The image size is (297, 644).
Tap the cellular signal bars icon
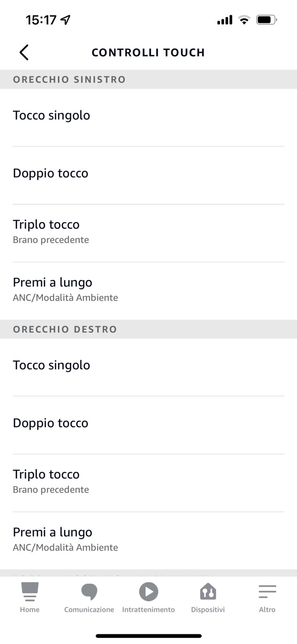(x=225, y=20)
